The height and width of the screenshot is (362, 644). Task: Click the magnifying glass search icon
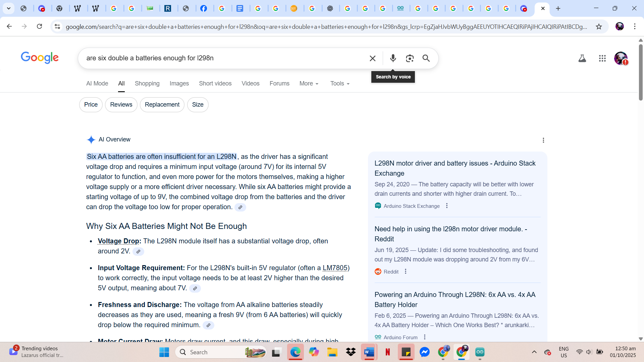click(x=426, y=58)
